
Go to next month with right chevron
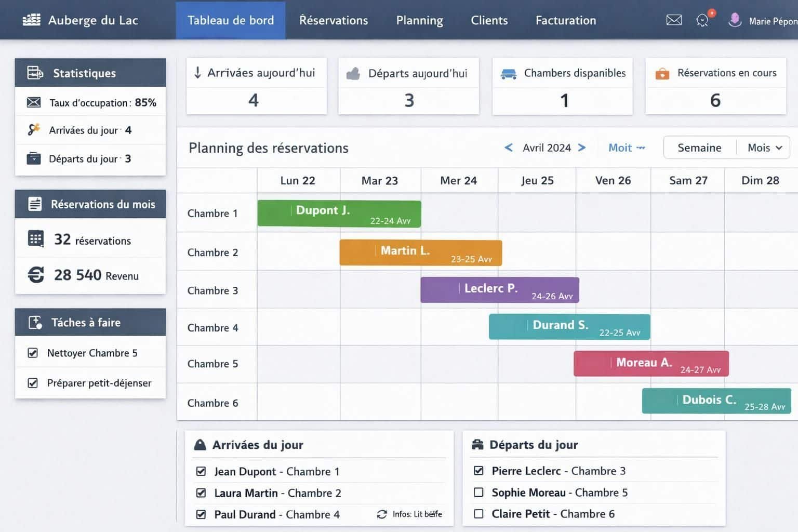coord(582,148)
